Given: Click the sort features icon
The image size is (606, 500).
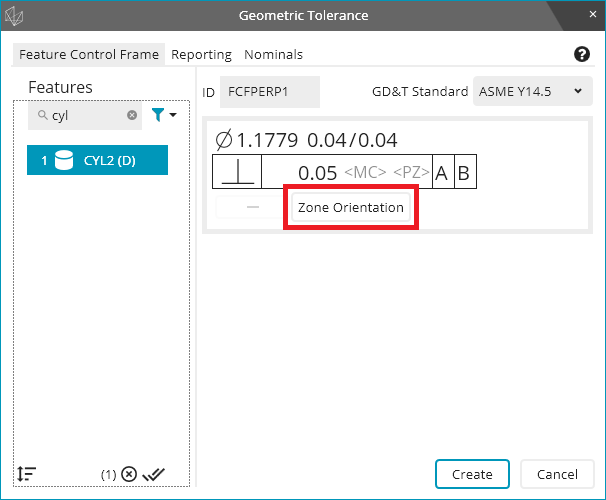Looking at the screenshot, I should click(27, 474).
